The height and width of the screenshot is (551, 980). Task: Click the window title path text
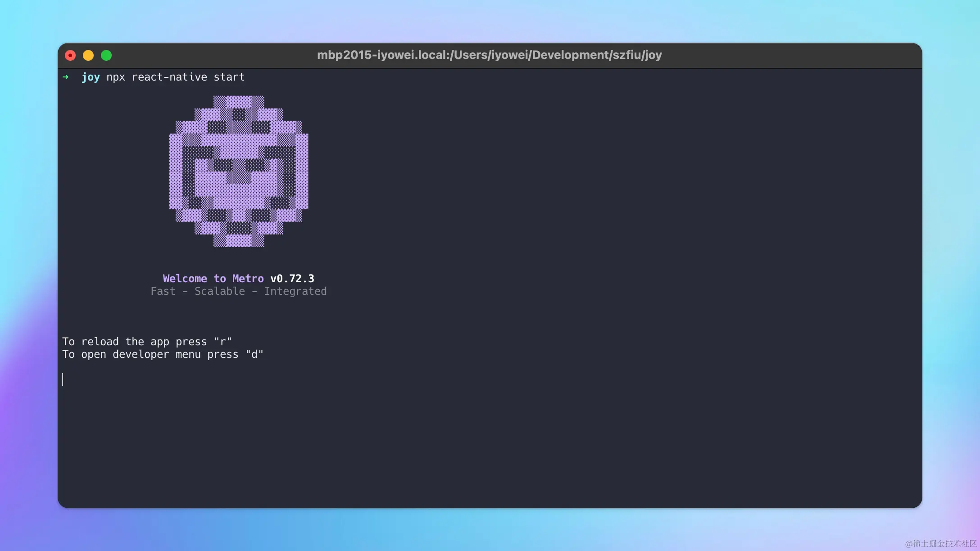pos(490,55)
